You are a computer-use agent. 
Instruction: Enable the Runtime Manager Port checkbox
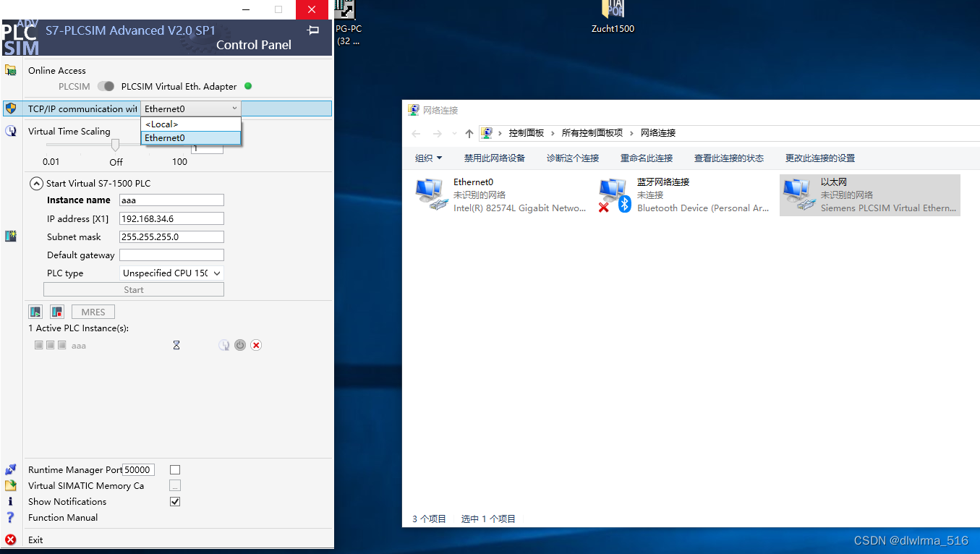click(x=174, y=470)
